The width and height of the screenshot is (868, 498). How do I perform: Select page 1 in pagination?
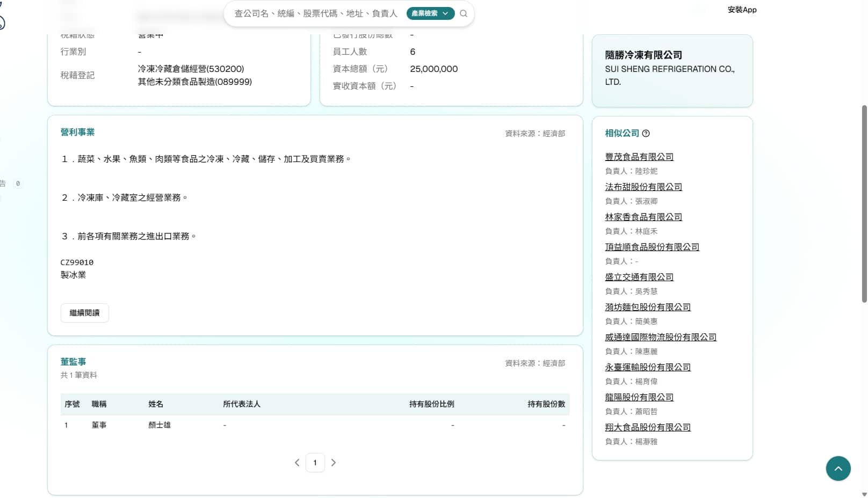tap(315, 463)
